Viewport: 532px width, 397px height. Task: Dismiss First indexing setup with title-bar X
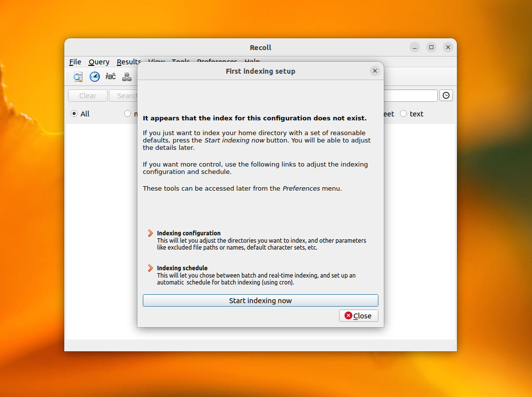375,71
